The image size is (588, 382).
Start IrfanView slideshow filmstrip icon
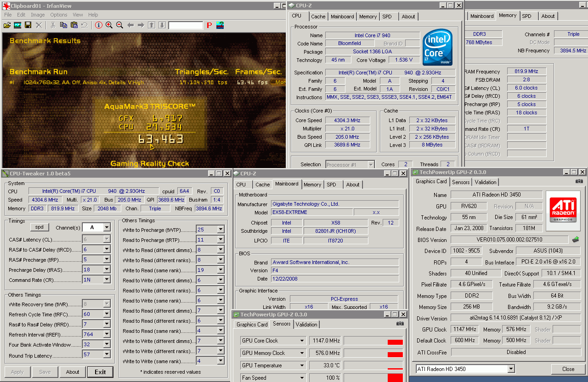pos(17,25)
